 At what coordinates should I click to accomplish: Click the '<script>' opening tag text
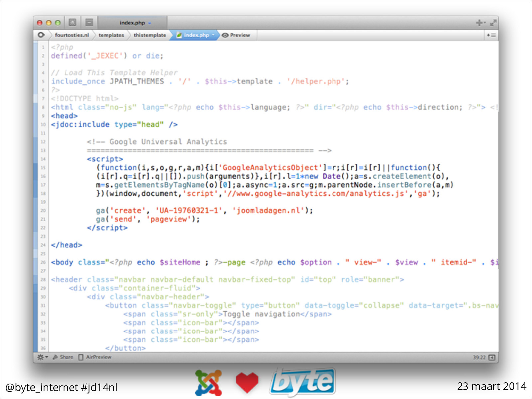tap(105, 159)
